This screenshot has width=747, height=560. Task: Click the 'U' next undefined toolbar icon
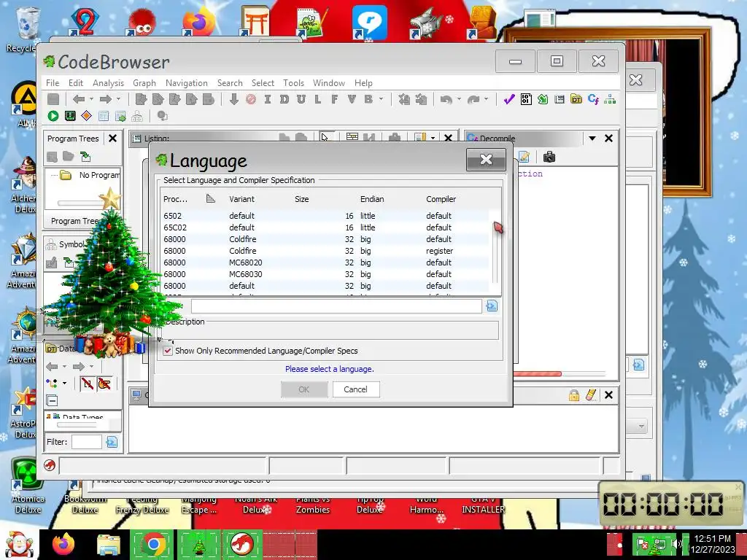301,99
